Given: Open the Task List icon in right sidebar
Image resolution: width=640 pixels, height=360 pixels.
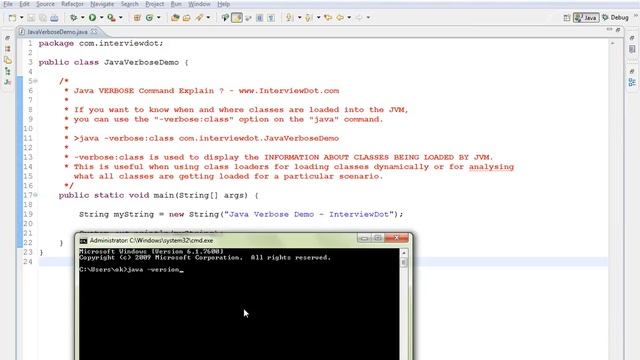Looking at the screenshot, I should point(632,49).
